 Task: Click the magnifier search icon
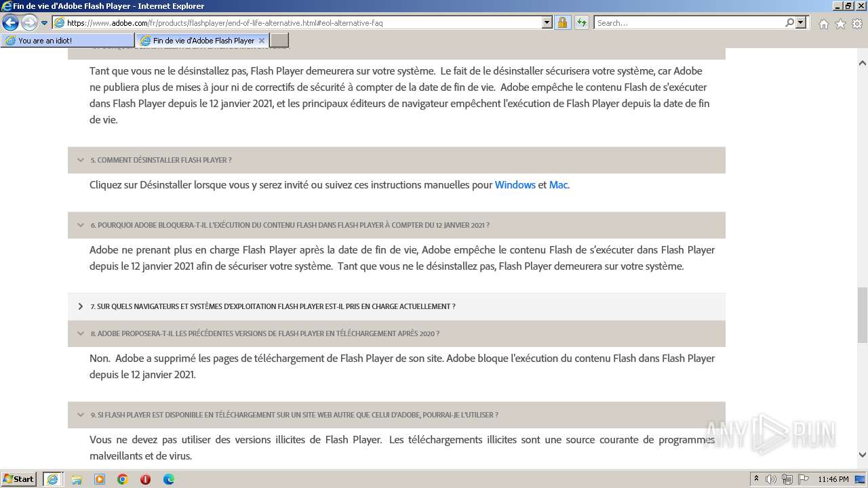click(x=789, y=23)
